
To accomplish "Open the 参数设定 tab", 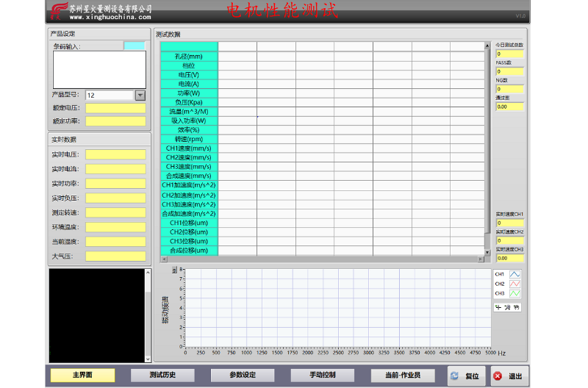I will [x=243, y=375].
